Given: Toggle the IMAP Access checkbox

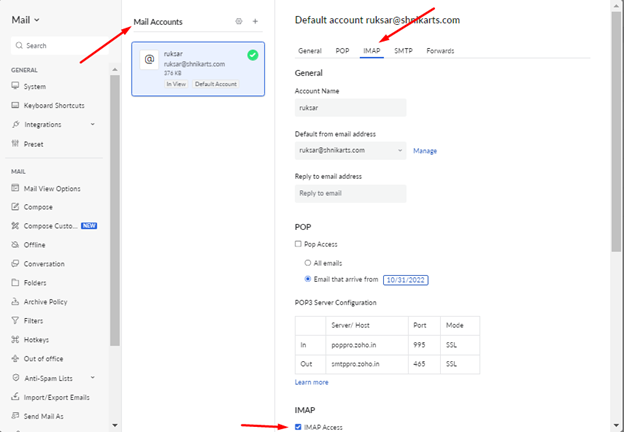Looking at the screenshot, I should (x=298, y=427).
